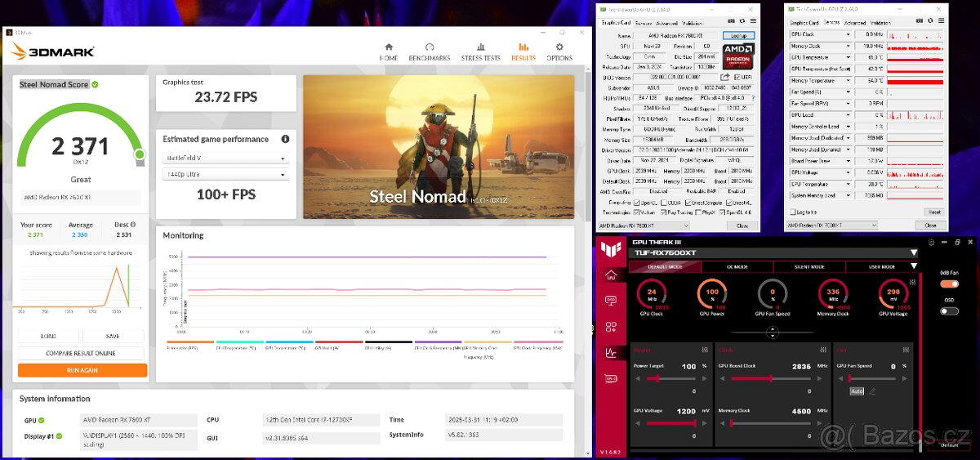
Task: Open the GPU Clock sensor dropdown arrow
Action: 848,34
